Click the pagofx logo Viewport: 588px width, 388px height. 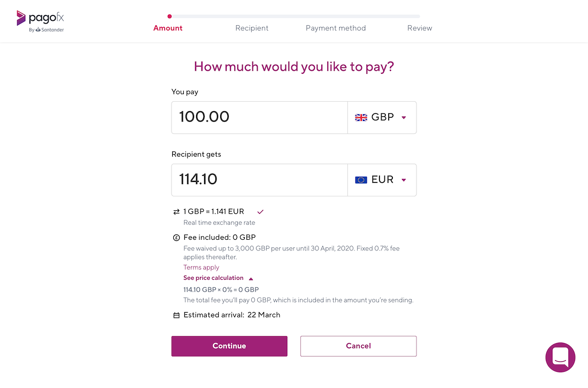pyautogui.click(x=41, y=21)
